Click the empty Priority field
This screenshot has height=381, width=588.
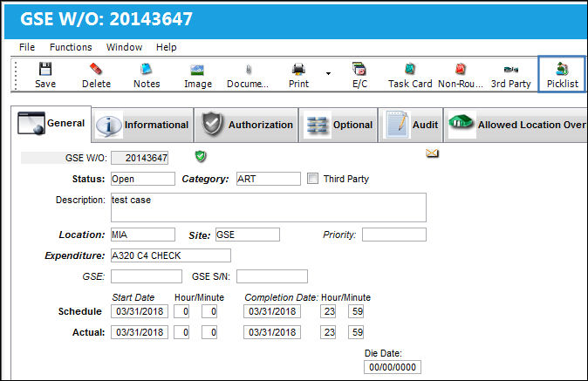(x=394, y=235)
